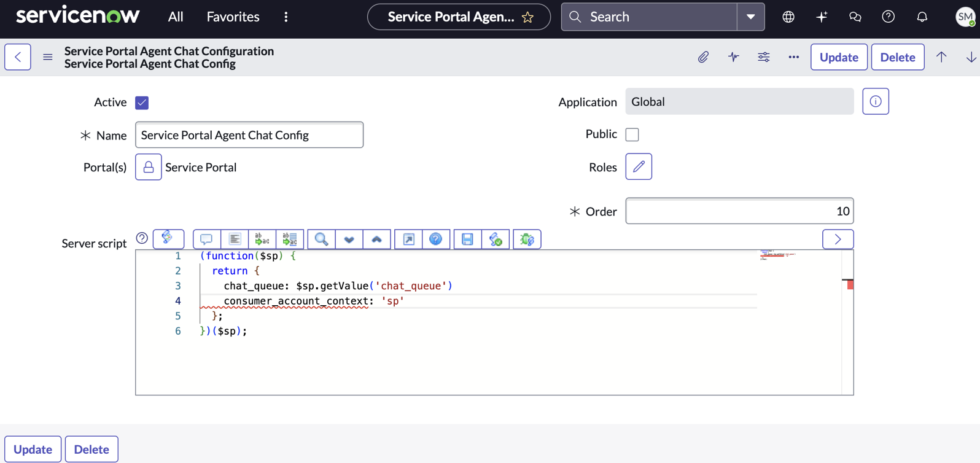This screenshot has height=463, width=980.
Task: Go to next record down arrow
Action: 971,57
